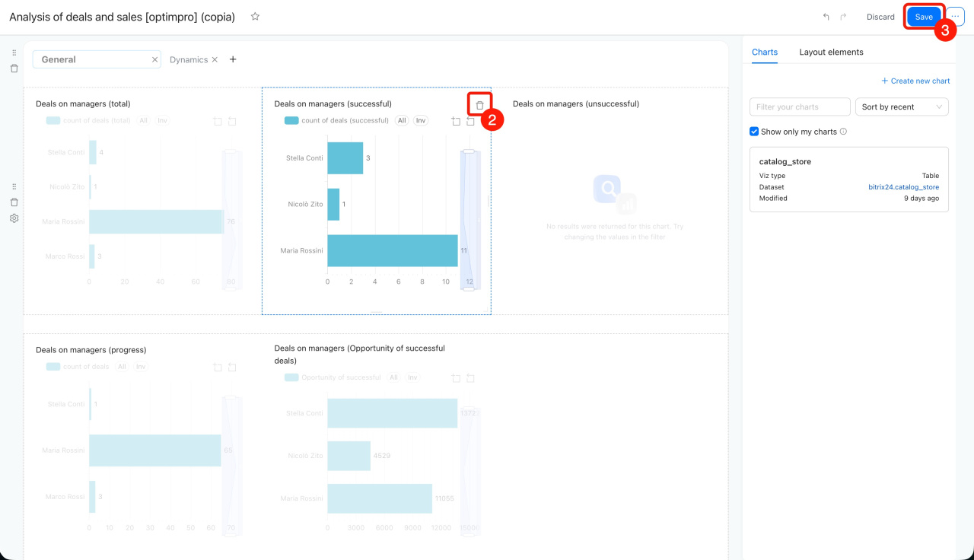Viewport: 974px width, 560px height.
Task: Open the Sort by recent dropdown
Action: pyautogui.click(x=902, y=107)
